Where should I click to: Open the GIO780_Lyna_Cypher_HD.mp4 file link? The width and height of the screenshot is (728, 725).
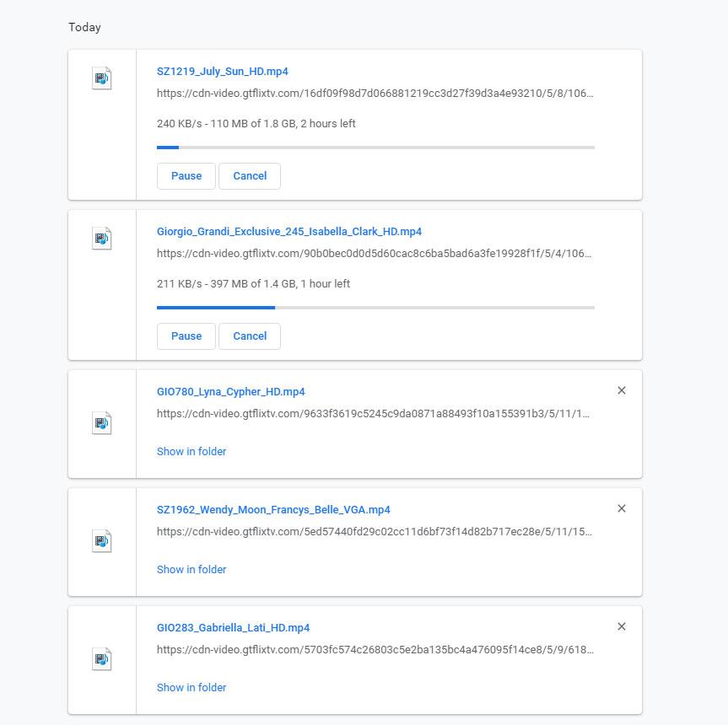231,392
